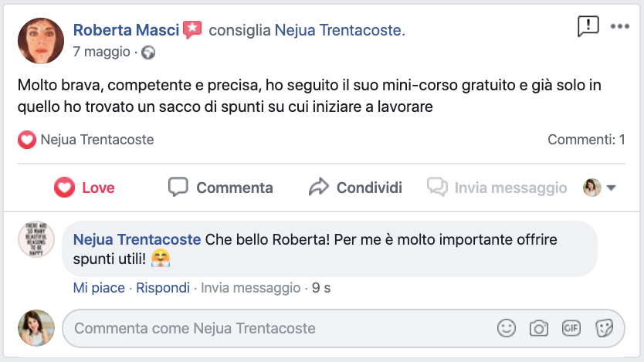The image size is (644, 362).
Task: Click Roberta Masci's profile picture
Action: [x=40, y=41]
